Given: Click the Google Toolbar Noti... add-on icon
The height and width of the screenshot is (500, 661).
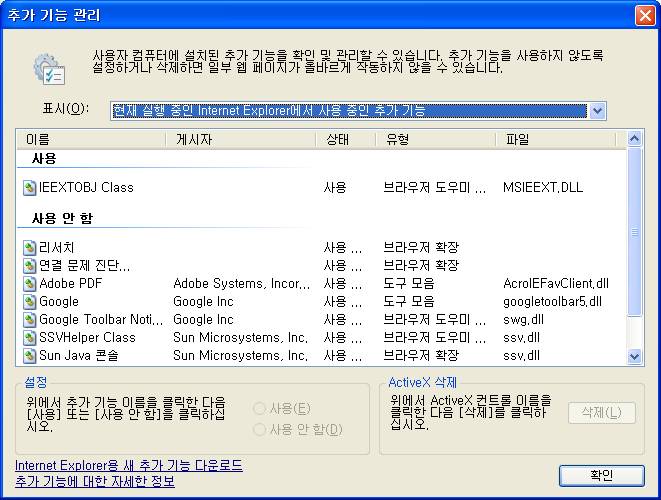Looking at the screenshot, I should 29,320.
